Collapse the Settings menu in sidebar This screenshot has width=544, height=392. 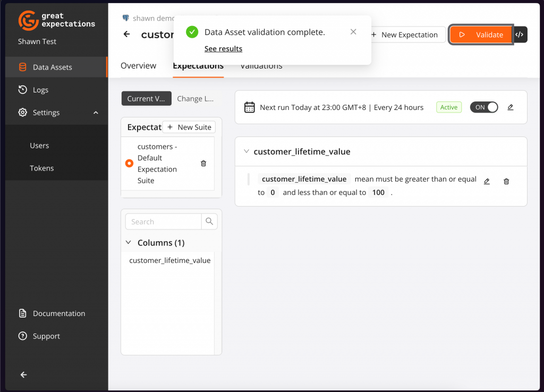[x=96, y=113]
